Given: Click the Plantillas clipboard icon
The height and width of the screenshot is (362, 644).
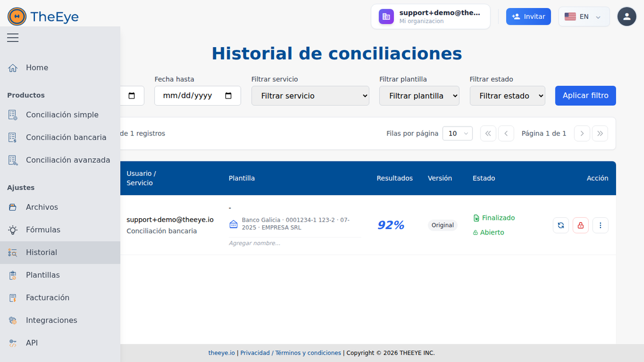Looking at the screenshot, I should pyautogui.click(x=13, y=275).
